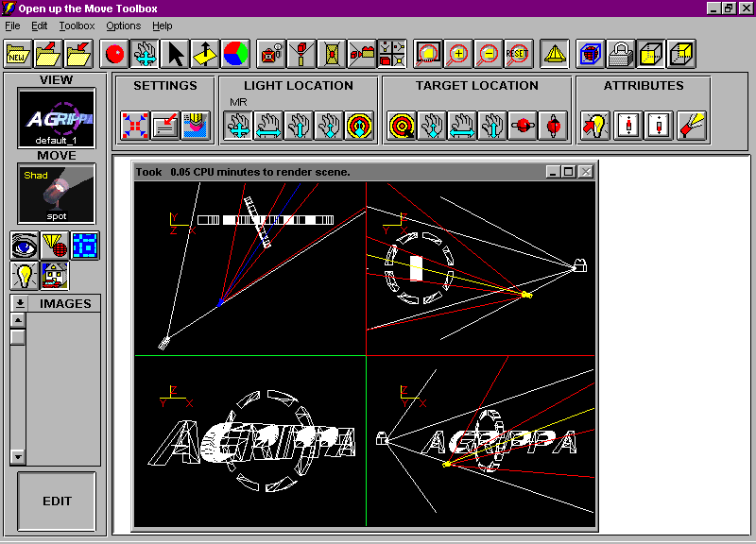This screenshot has width=756, height=544.
Task: Toggle the eye view icon
Action: point(25,246)
